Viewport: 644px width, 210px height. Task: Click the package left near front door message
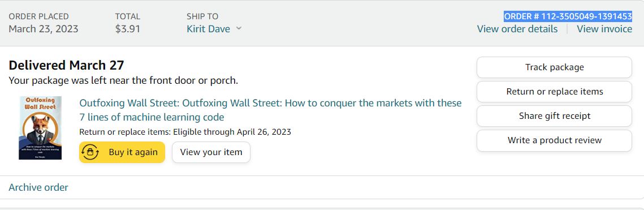123,80
